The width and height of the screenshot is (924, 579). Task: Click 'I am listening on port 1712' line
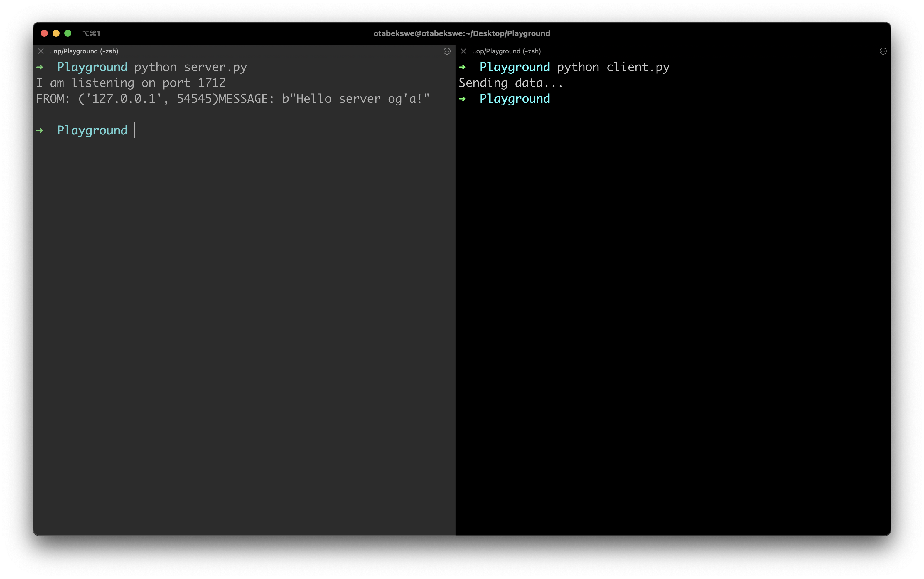pyautogui.click(x=131, y=83)
